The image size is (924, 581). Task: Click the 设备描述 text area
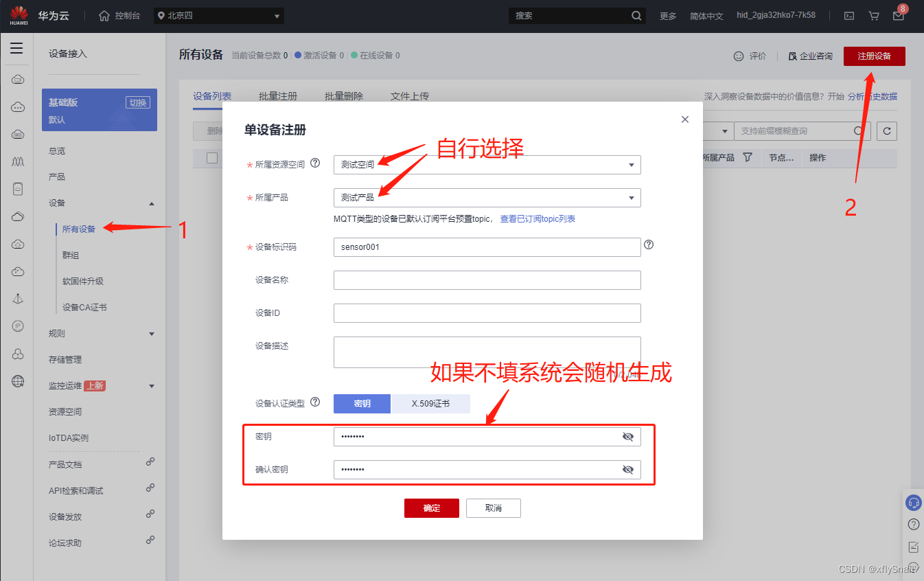pyautogui.click(x=487, y=352)
